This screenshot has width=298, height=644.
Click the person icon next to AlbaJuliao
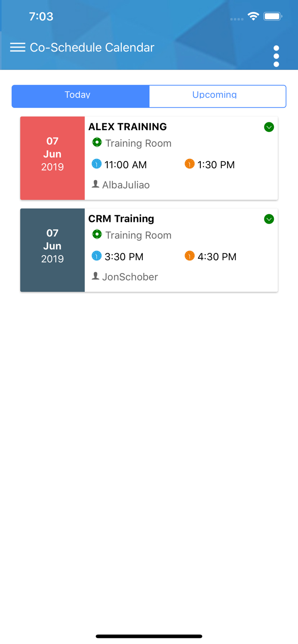(95, 184)
